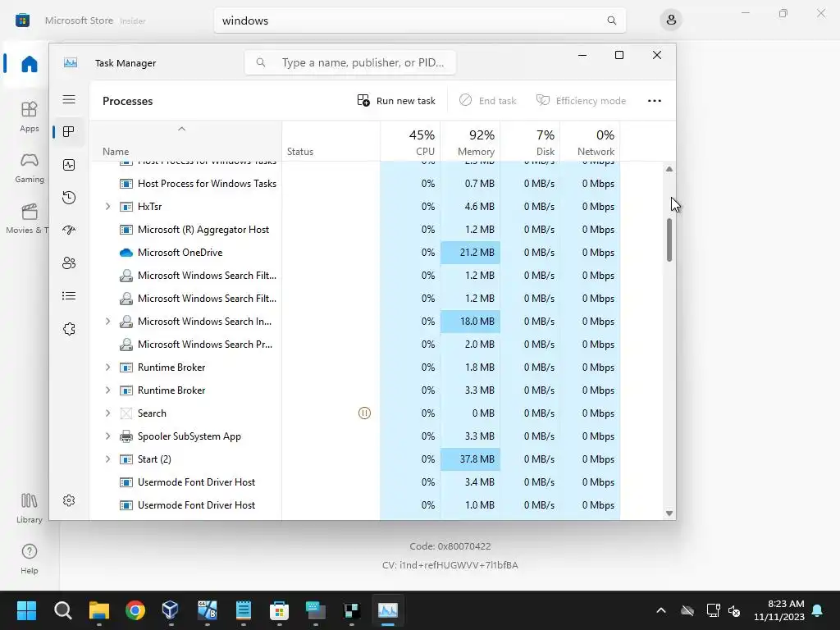Open Task Manager settings gear

click(69, 500)
